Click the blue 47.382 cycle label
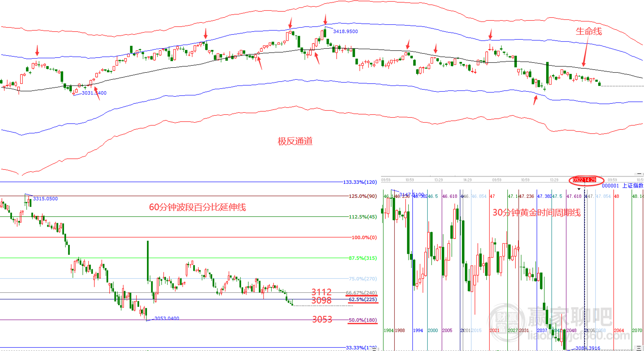The height and width of the screenshot is (351, 644). pyautogui.click(x=544, y=196)
